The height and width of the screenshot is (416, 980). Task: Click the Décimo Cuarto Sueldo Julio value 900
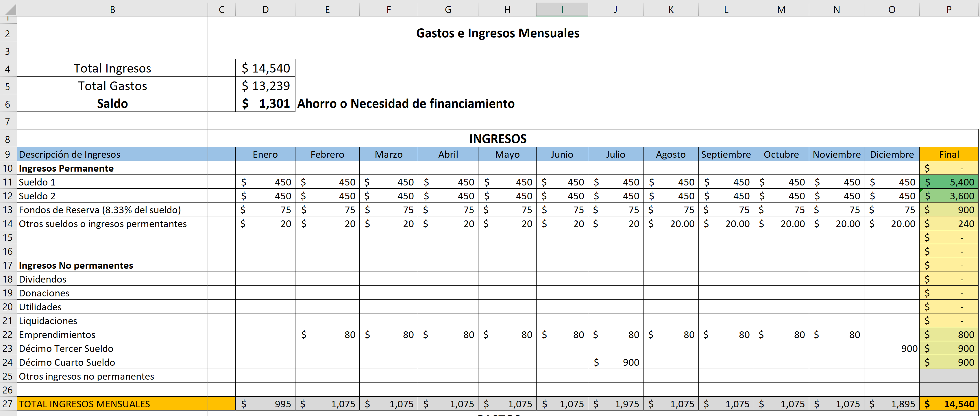(x=615, y=362)
